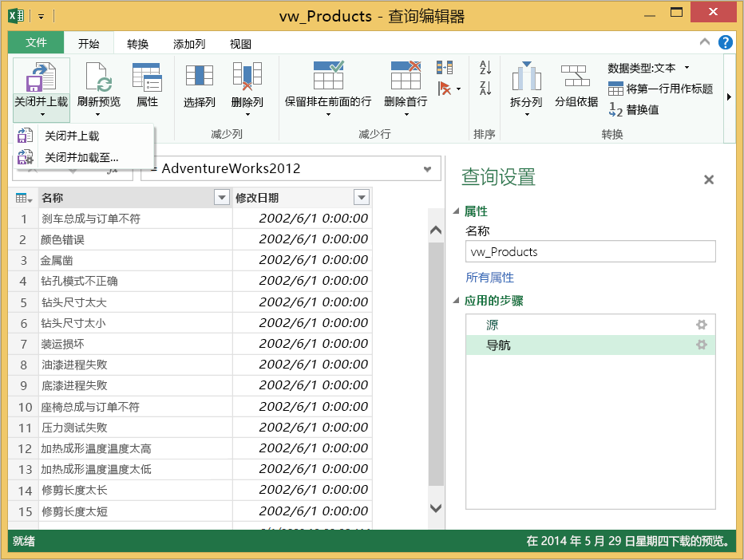
Task: Open the 名称 column filter dropdown
Action: pyautogui.click(x=223, y=198)
